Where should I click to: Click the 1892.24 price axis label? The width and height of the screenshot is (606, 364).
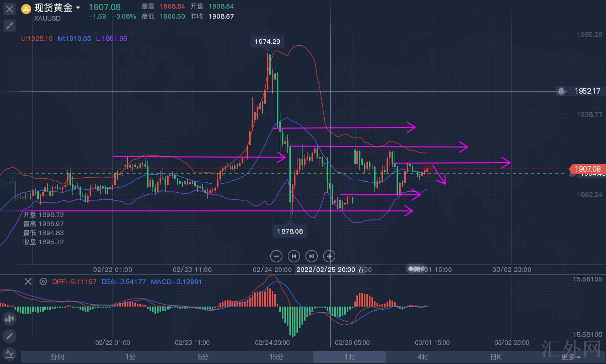(588, 194)
